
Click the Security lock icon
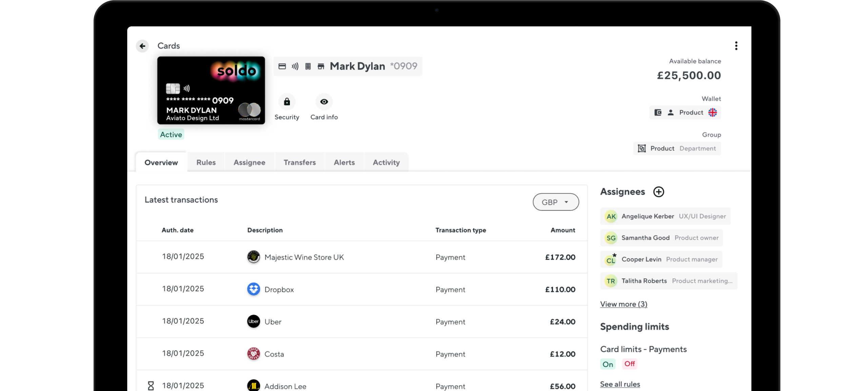287,102
